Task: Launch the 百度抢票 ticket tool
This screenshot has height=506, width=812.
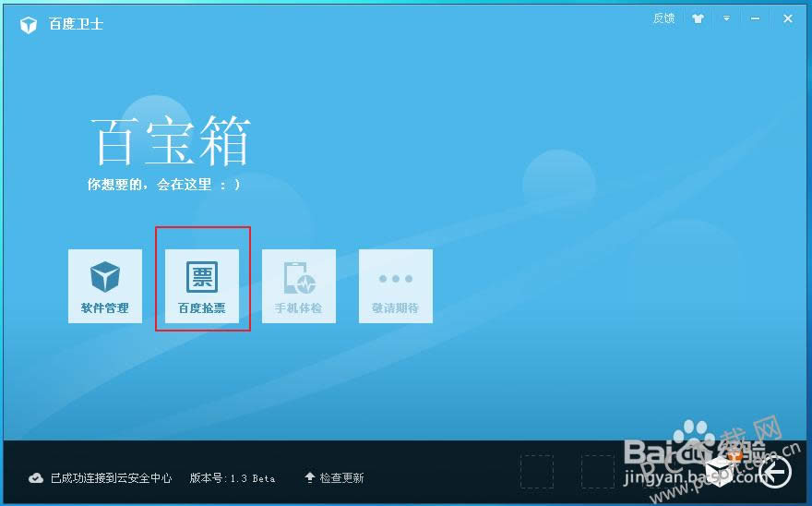Action: pyautogui.click(x=201, y=285)
